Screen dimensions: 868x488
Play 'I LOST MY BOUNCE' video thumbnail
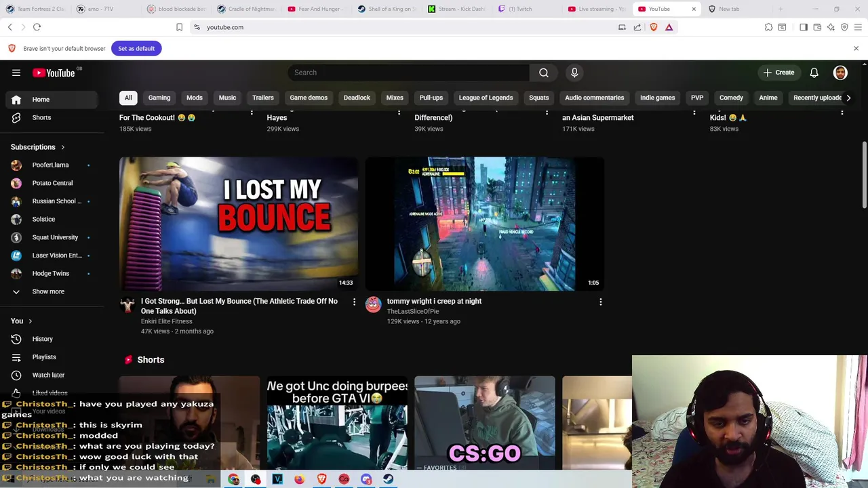click(239, 224)
